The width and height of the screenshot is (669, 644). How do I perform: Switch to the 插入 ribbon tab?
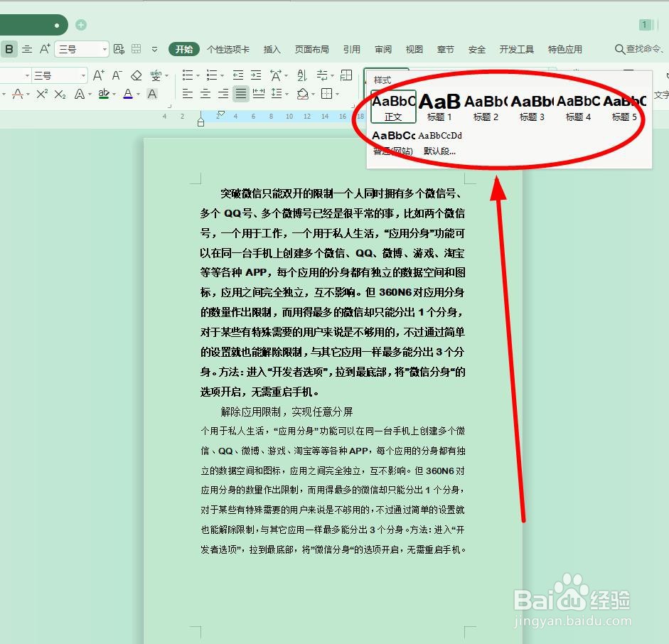point(272,49)
